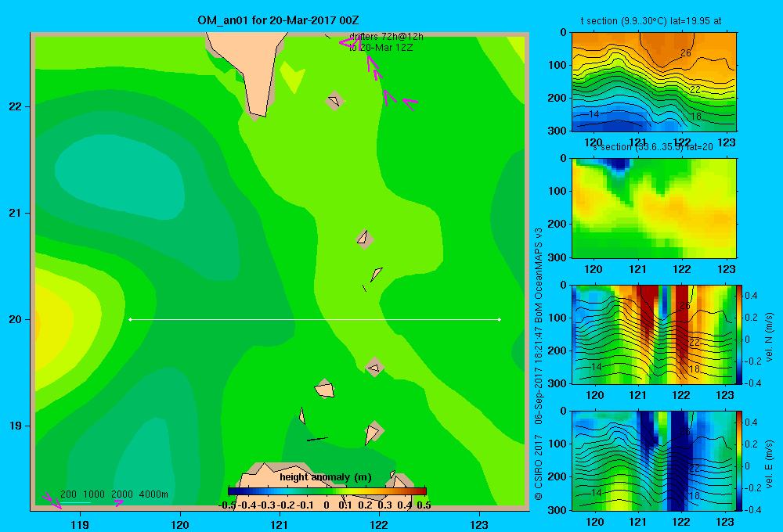783x532 pixels.
Task: Click the 't section (9.9..30°C) lat=19.95' title
Action: click(651, 21)
